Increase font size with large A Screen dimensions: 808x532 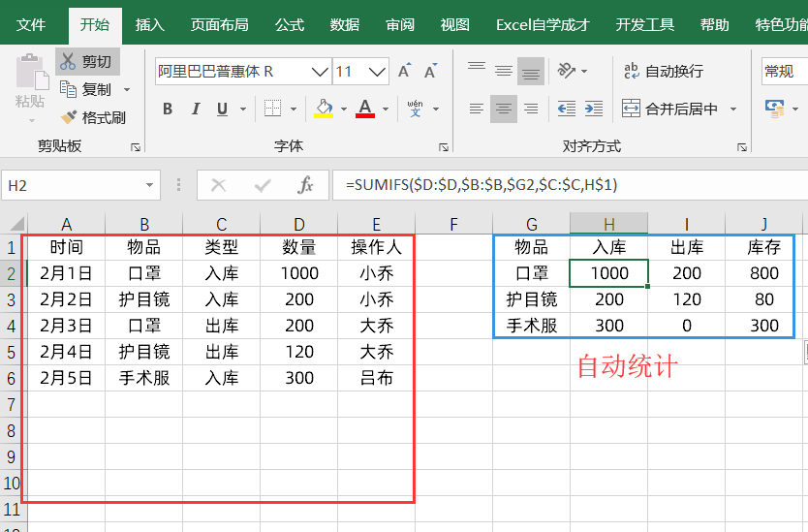click(x=405, y=71)
